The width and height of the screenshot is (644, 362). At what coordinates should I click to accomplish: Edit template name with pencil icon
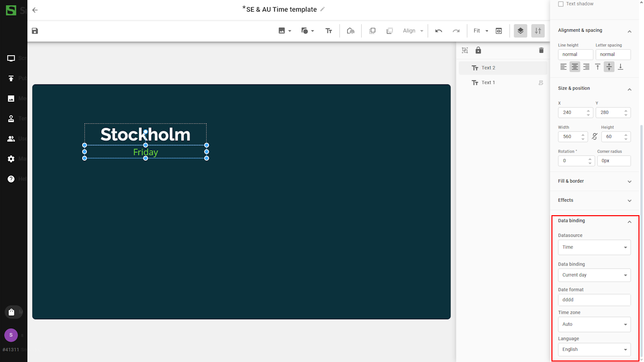point(323,10)
